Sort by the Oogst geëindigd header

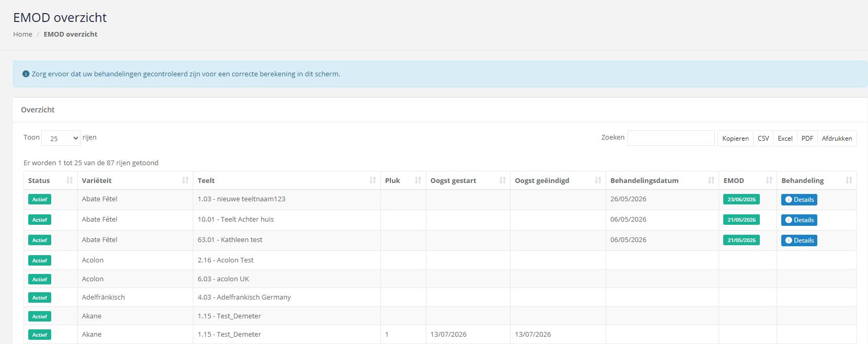click(558, 180)
